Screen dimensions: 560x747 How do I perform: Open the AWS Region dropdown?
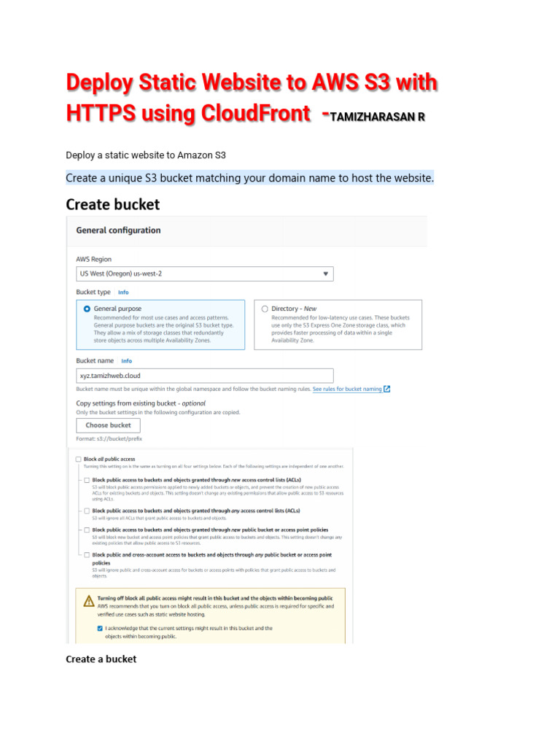point(204,274)
